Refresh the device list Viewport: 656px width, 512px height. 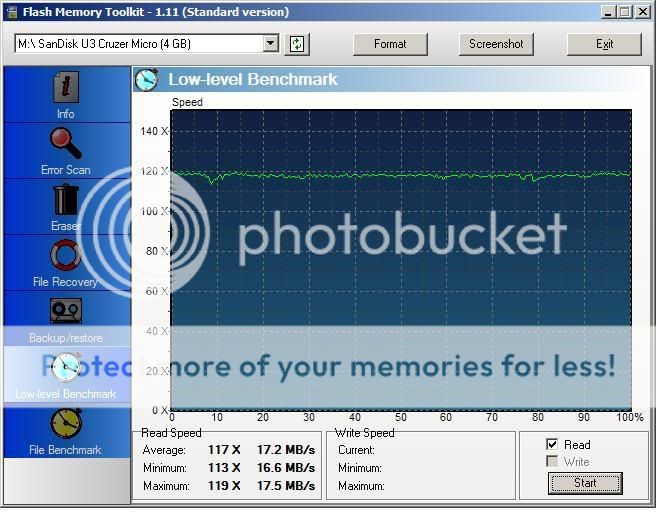tap(297, 44)
